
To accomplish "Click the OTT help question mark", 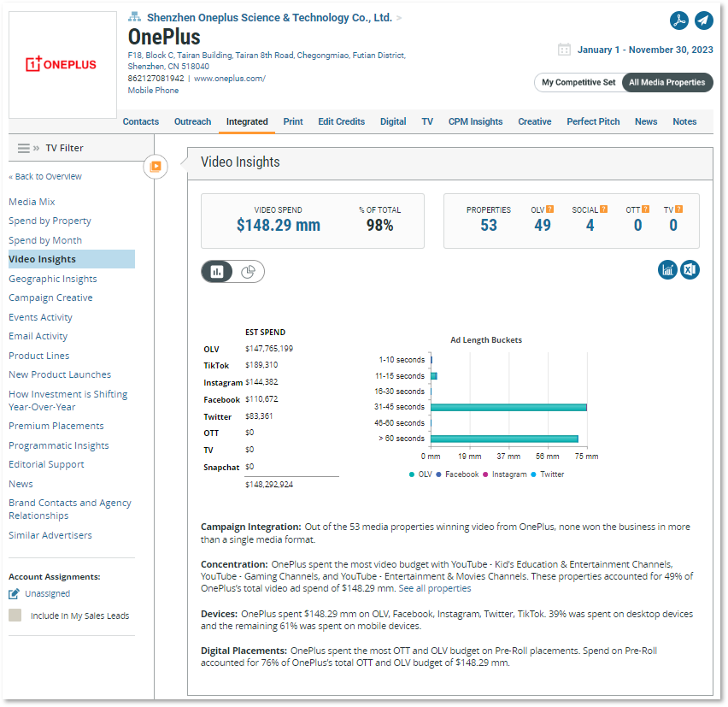I will pos(645,209).
